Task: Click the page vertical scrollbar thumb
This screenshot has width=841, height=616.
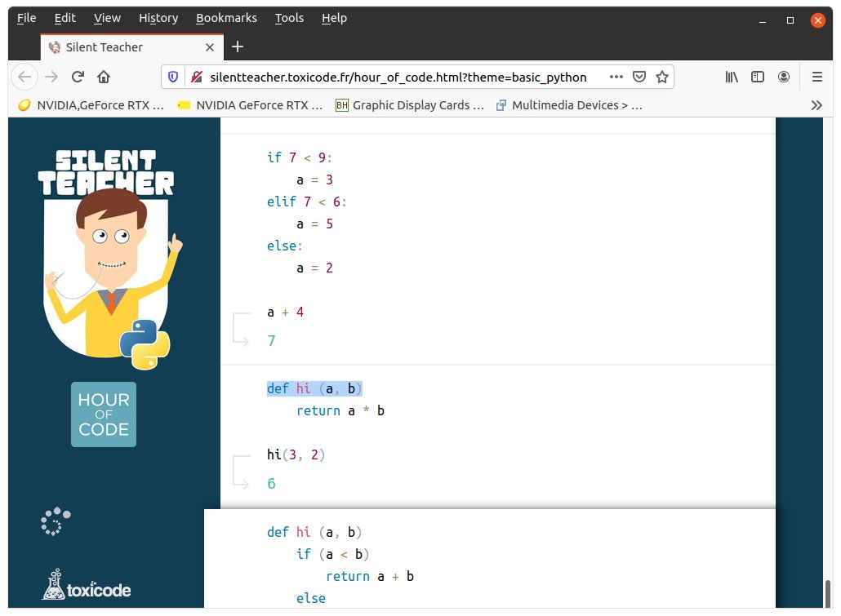Action: (828, 593)
